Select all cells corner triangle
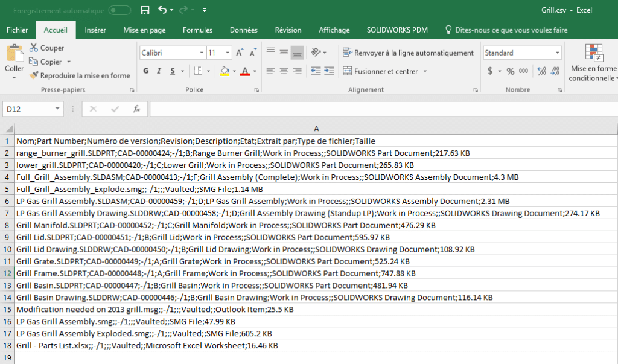Image resolution: width=618 pixels, height=364 pixels. click(8, 129)
